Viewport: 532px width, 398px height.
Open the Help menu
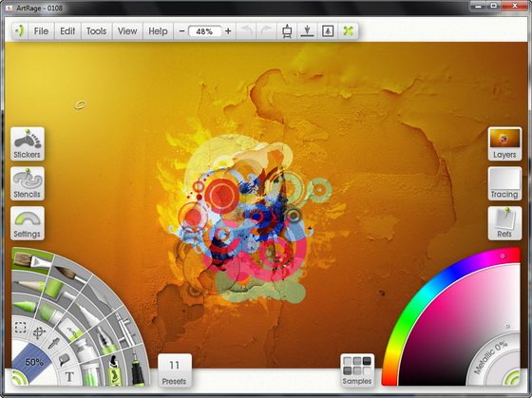coord(158,31)
